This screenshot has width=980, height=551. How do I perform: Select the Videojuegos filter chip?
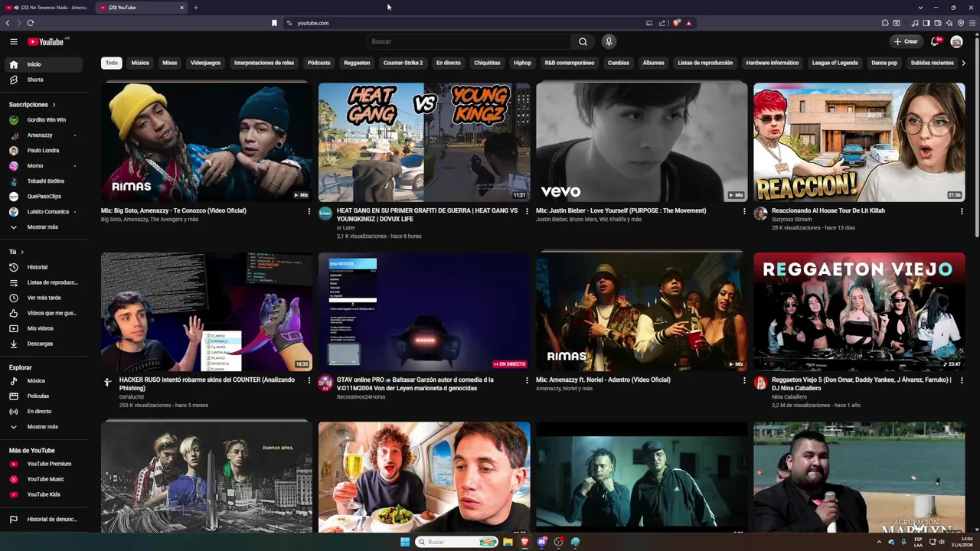(x=205, y=63)
